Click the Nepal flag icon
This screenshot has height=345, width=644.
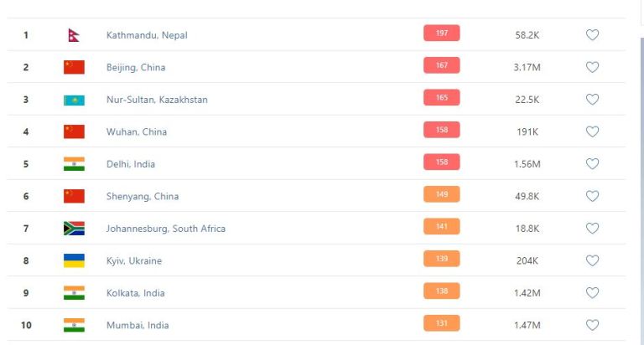[x=73, y=35]
